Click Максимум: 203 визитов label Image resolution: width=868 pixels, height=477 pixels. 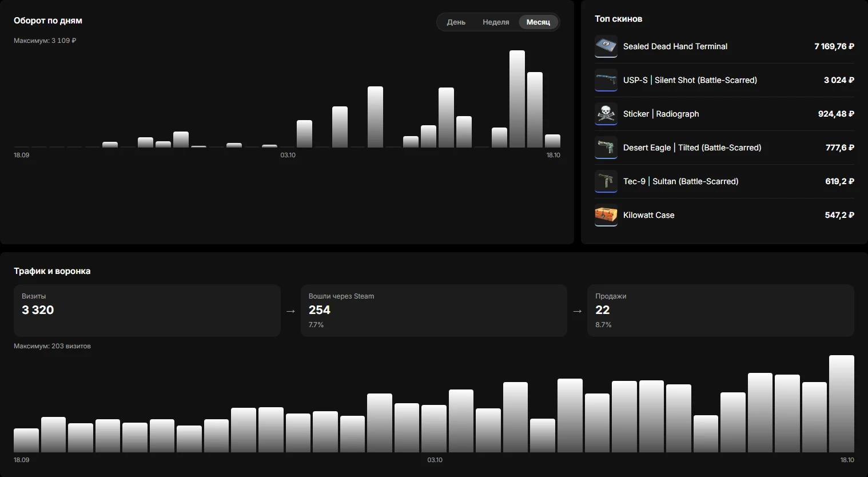52,346
